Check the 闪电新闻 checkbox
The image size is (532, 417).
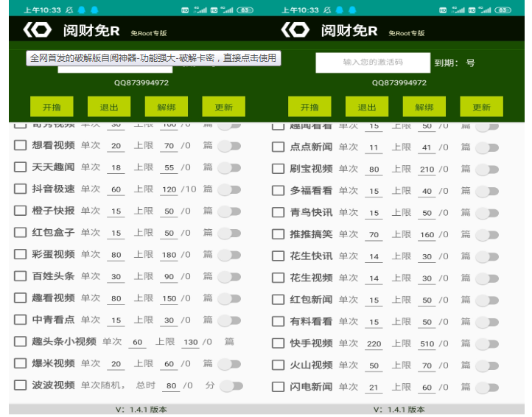279,387
